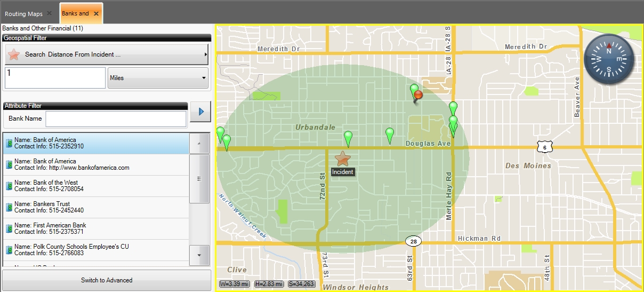
Task: Close the Routing Maps tab
Action: (x=49, y=13)
